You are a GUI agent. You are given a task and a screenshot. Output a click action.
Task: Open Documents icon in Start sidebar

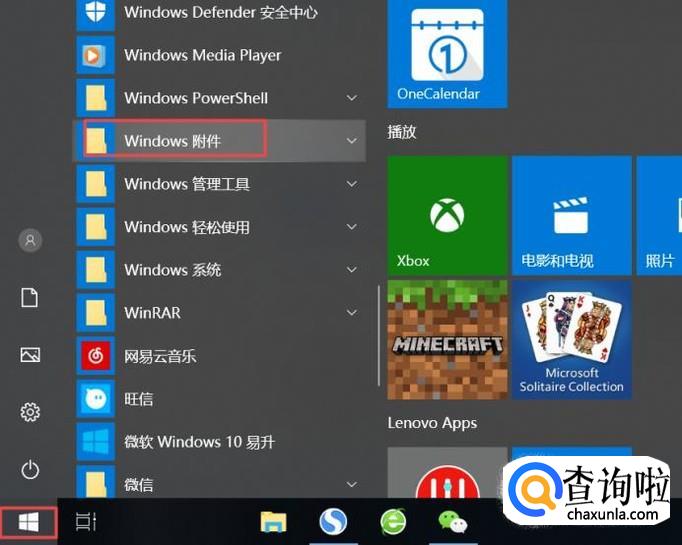30,298
